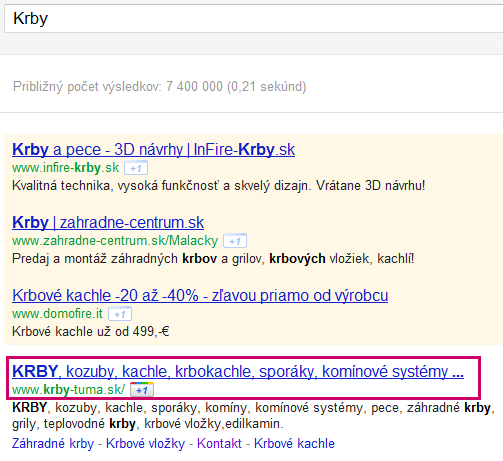Image resolution: width=503 pixels, height=461 pixels.
Task: Open the Krby | zahradne-centrum.sk ad title
Action: click(108, 223)
